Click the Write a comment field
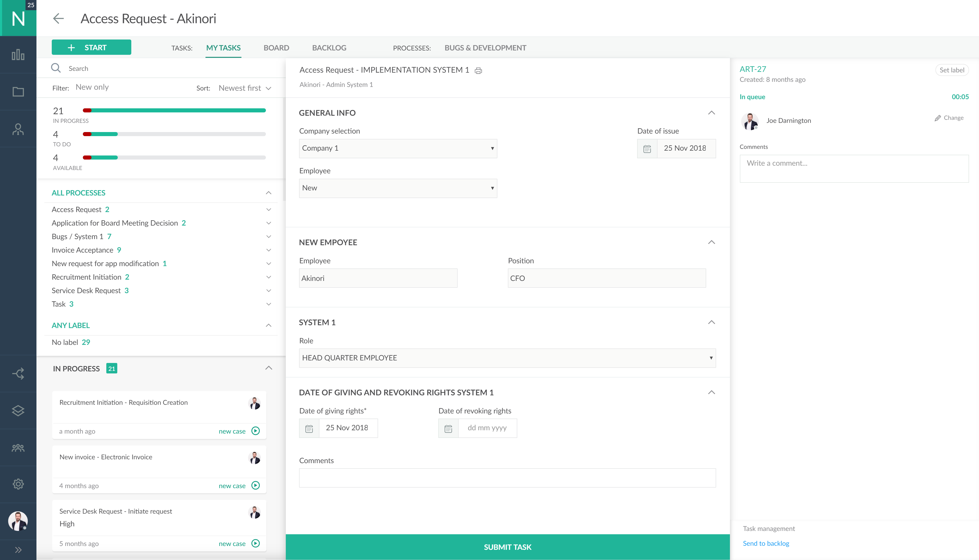 pos(854,168)
